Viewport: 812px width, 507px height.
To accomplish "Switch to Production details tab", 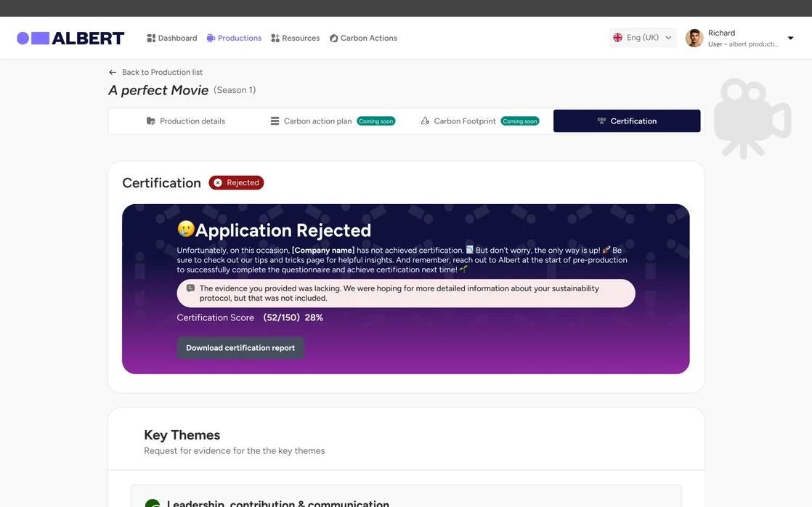I will (185, 121).
